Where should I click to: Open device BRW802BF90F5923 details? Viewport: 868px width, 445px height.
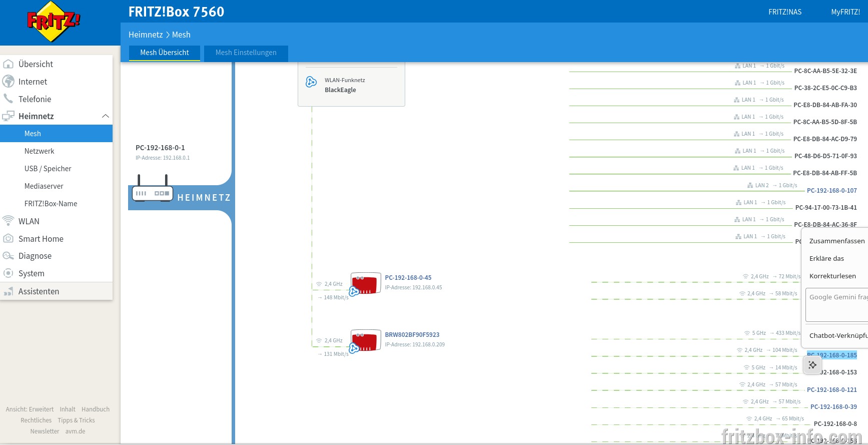click(x=412, y=335)
